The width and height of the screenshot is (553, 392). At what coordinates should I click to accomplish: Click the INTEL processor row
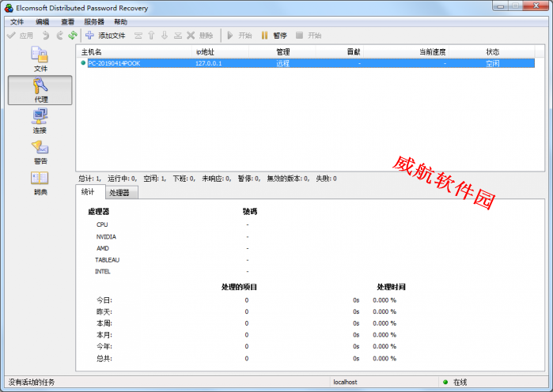103,272
